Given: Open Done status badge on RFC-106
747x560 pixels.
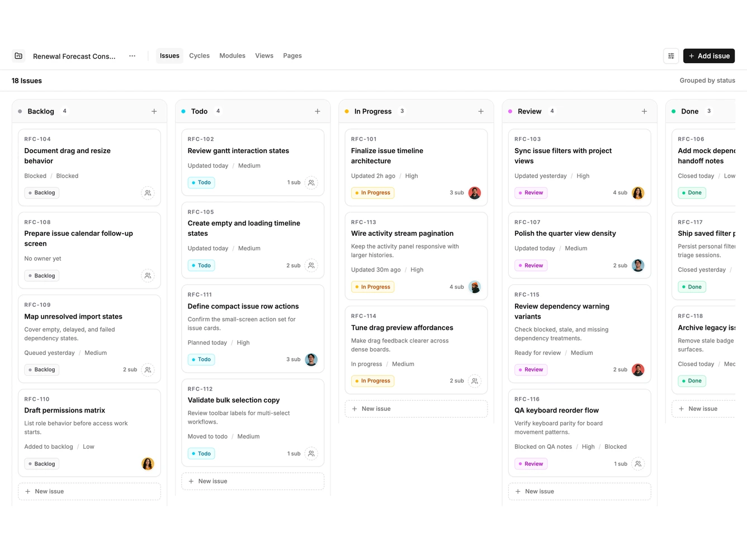Looking at the screenshot, I should pos(692,193).
